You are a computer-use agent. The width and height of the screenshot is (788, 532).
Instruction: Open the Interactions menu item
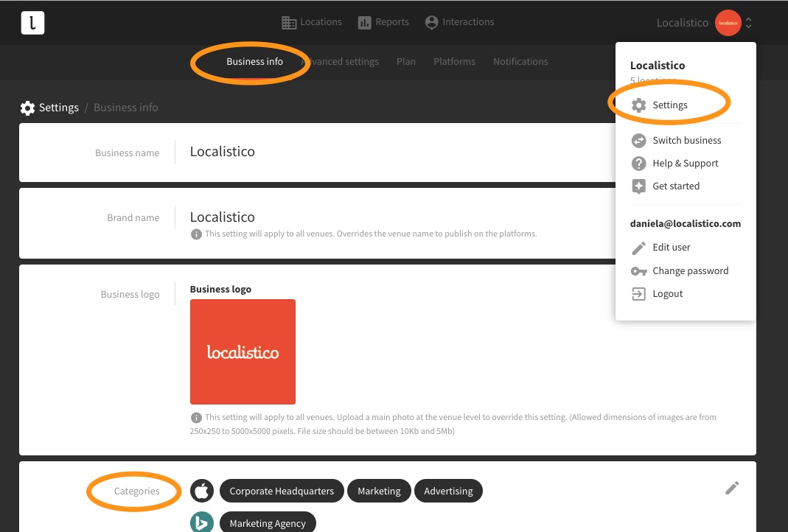pyautogui.click(x=459, y=22)
